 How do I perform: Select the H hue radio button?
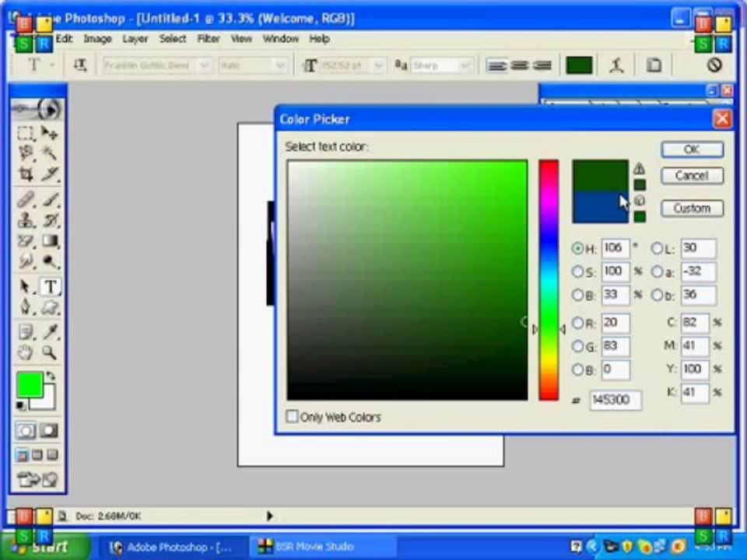click(x=577, y=248)
